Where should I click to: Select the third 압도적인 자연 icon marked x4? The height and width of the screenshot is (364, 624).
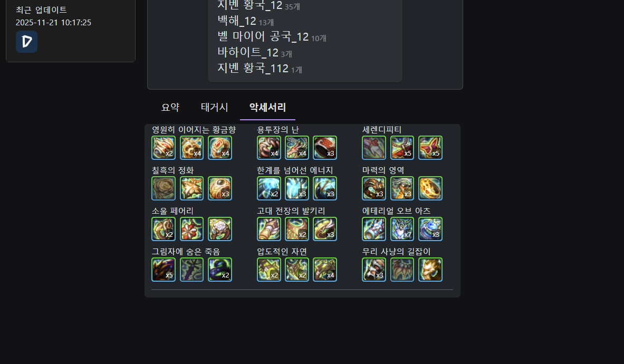[325, 270]
